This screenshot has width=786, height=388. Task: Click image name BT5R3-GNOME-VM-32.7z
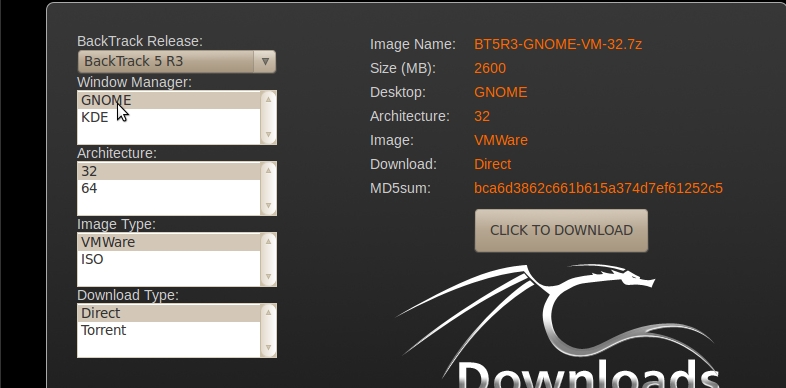coord(558,45)
